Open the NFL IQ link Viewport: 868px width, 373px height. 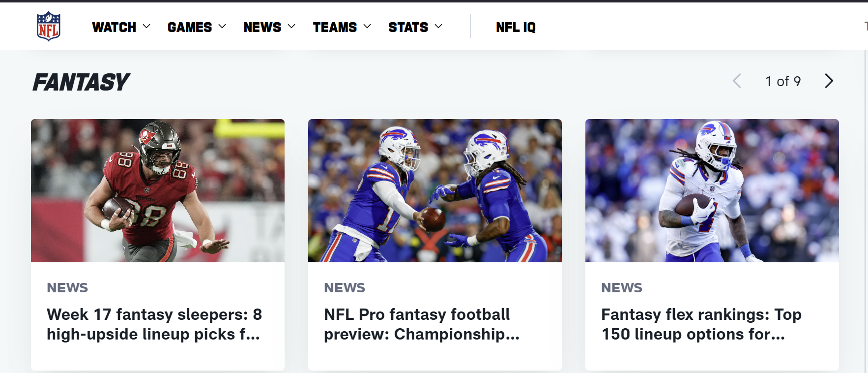pos(516,27)
